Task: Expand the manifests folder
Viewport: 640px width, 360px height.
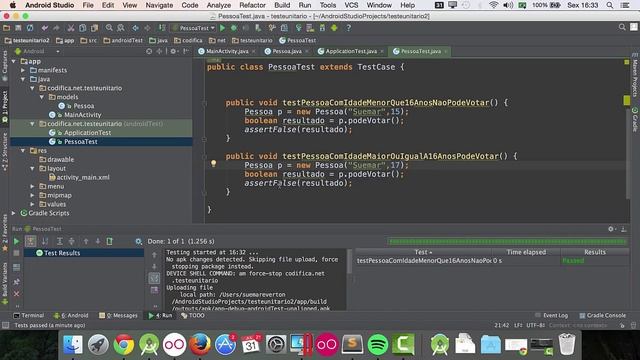Action: coord(23,70)
